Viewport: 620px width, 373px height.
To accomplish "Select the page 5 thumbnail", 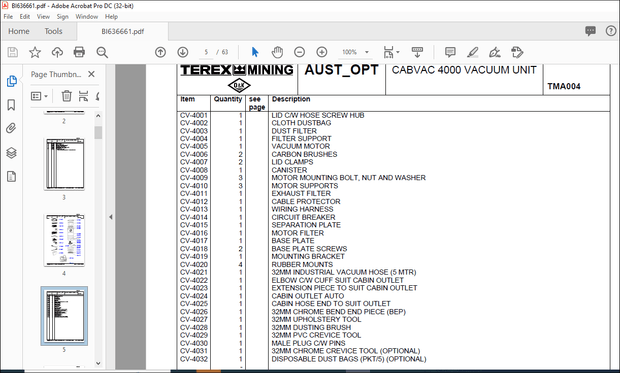I will [64, 316].
